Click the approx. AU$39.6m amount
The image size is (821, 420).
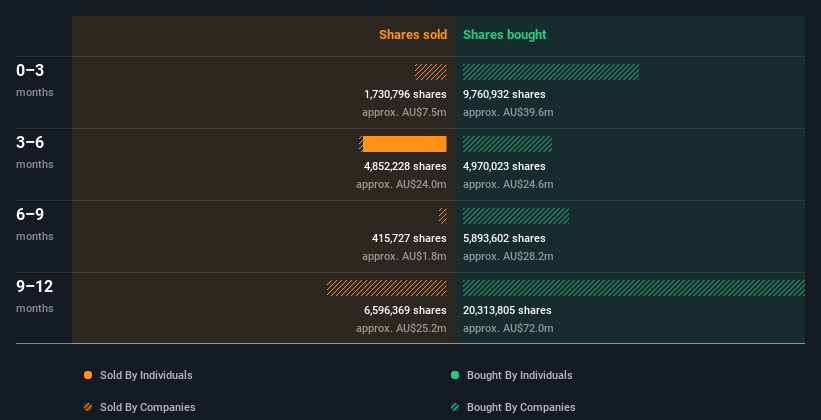point(508,113)
